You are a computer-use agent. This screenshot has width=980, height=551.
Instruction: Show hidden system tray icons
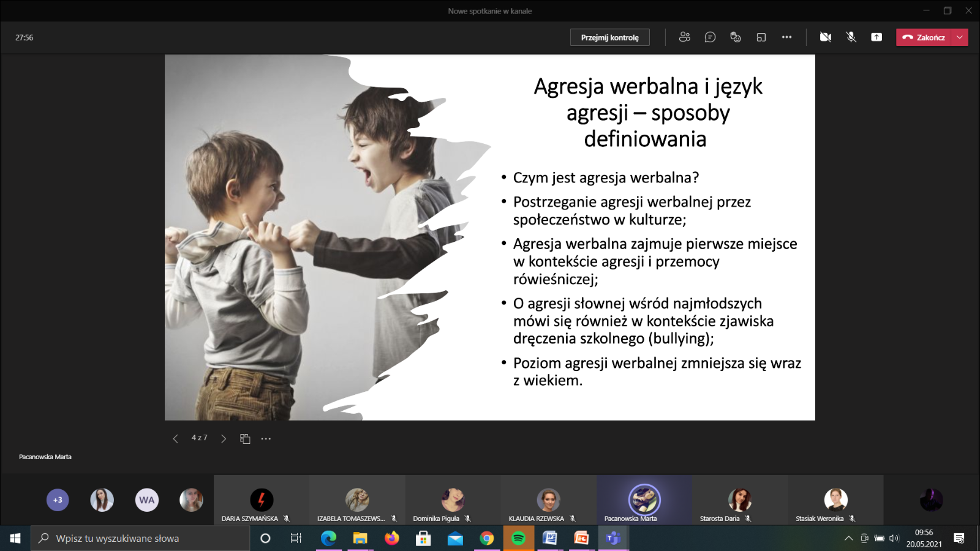click(x=848, y=539)
